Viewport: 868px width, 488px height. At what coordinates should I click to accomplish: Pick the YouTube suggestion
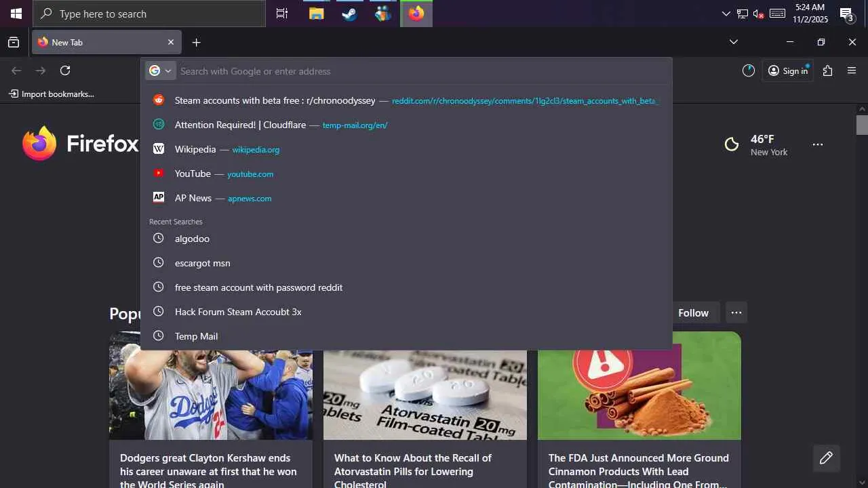pos(407,174)
